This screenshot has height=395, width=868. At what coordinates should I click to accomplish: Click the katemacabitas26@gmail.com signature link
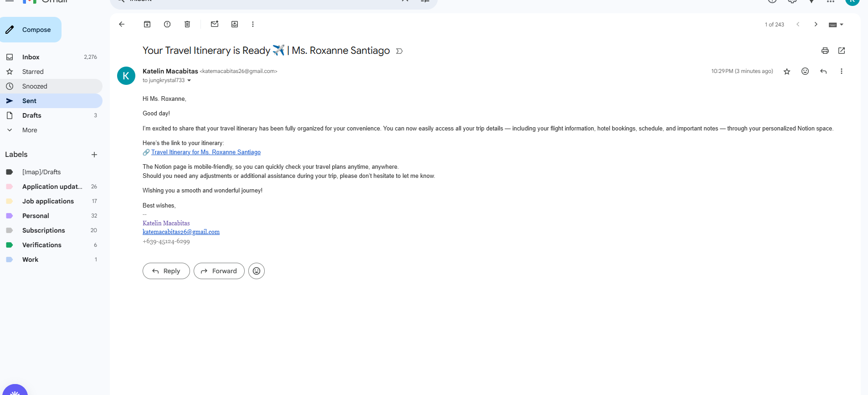181,232
